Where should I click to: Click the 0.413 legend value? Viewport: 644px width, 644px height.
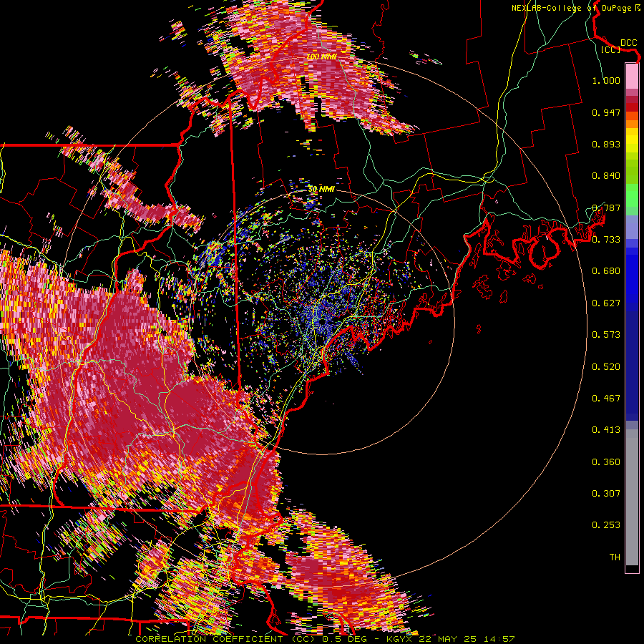tap(606, 430)
